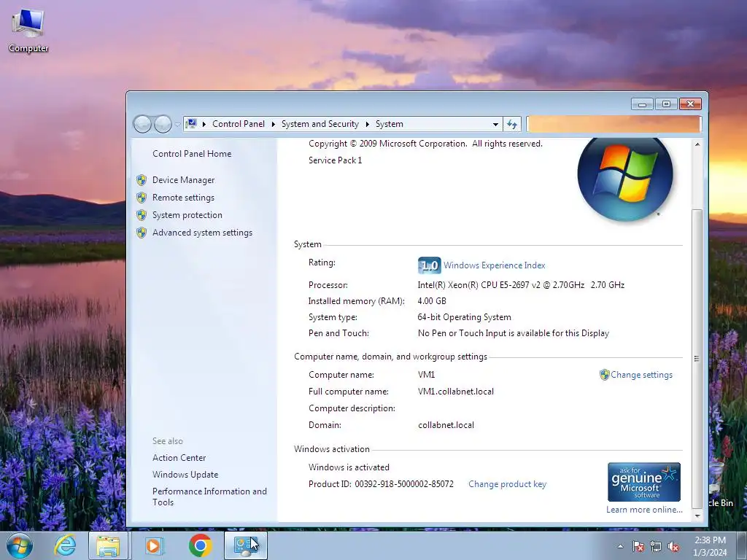Image resolution: width=747 pixels, height=560 pixels.
Task: Click the 1.0 rating score badge
Action: (x=429, y=265)
